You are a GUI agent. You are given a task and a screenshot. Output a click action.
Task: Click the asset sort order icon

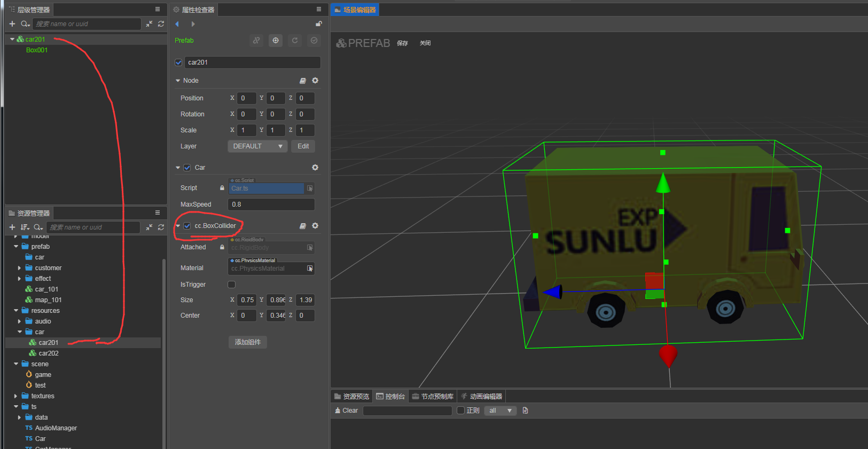25,227
